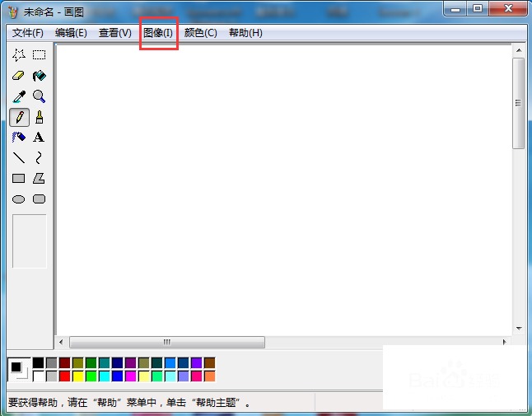Choose the Fill With Color bucket tool
The height and width of the screenshot is (416, 532).
point(39,76)
